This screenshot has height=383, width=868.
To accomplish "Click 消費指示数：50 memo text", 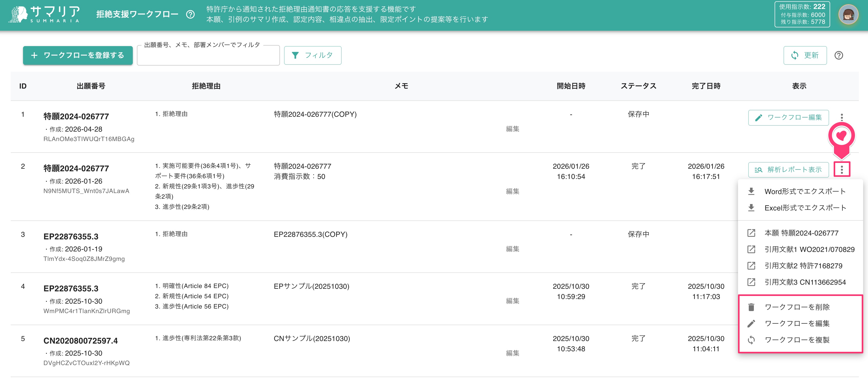I will (299, 176).
